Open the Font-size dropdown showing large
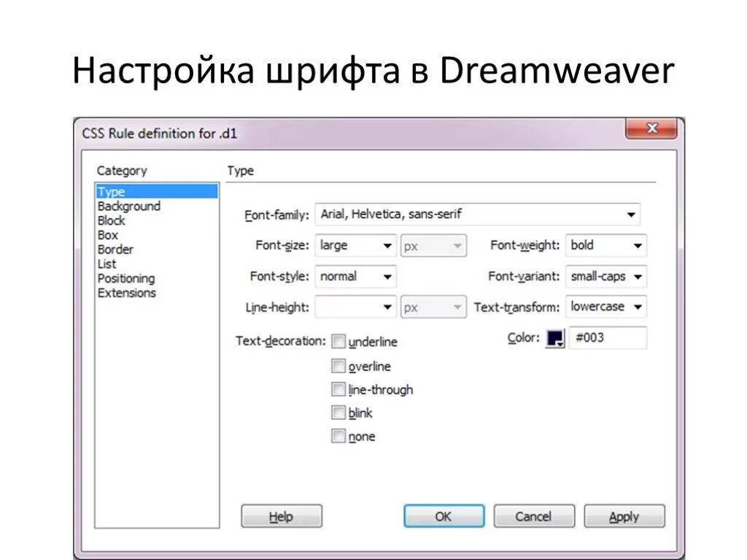 coord(355,246)
